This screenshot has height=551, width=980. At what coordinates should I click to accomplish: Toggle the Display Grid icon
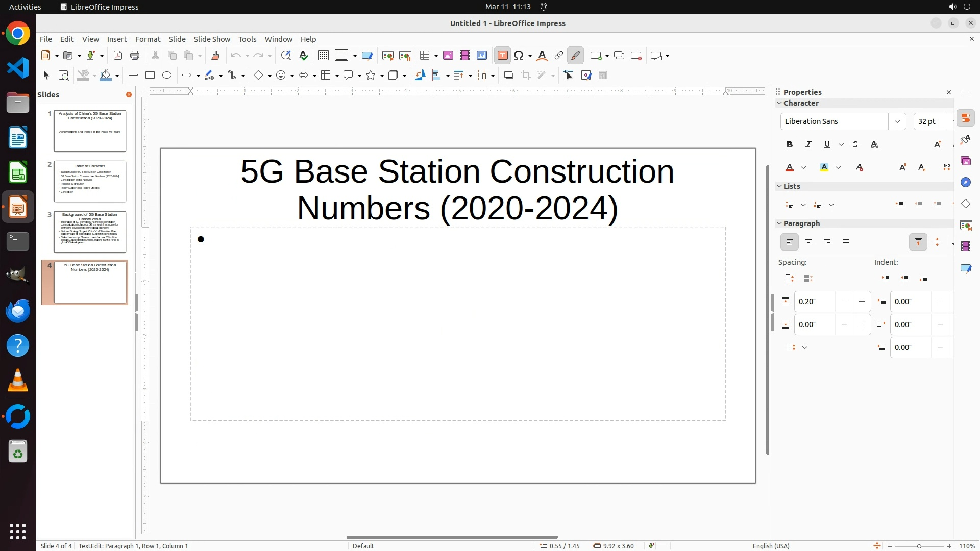click(x=324, y=56)
